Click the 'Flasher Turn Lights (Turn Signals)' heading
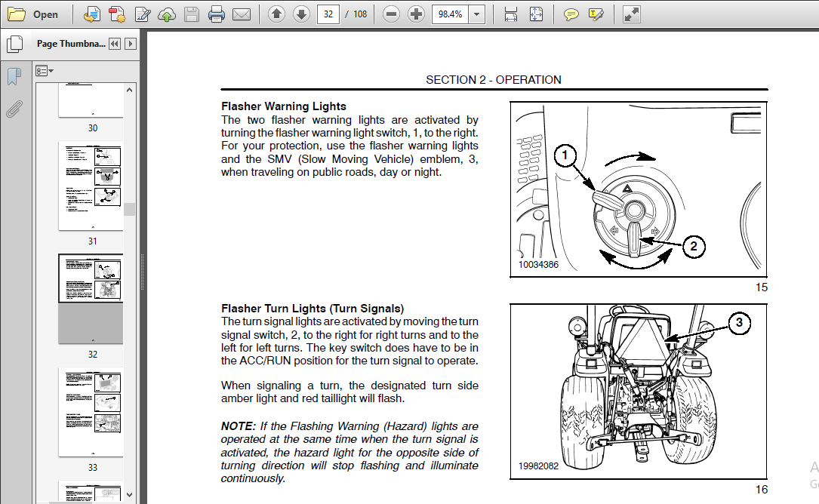 313,309
